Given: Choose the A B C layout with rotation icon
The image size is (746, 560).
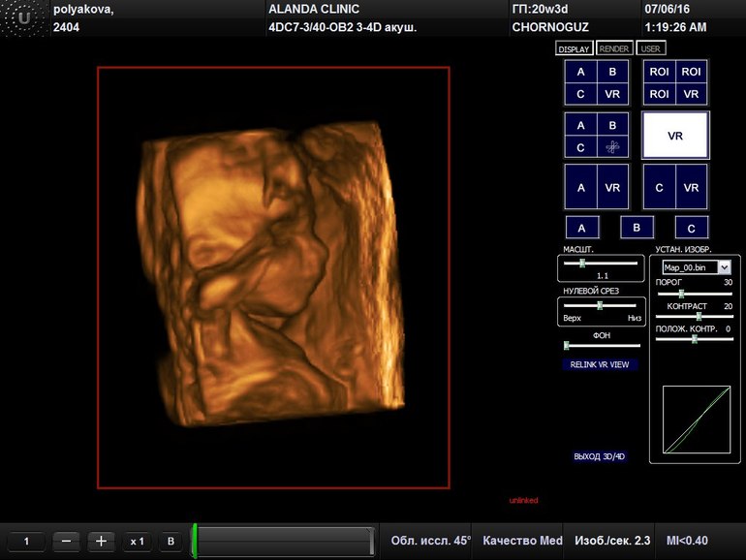Looking at the screenshot, I should (596, 136).
